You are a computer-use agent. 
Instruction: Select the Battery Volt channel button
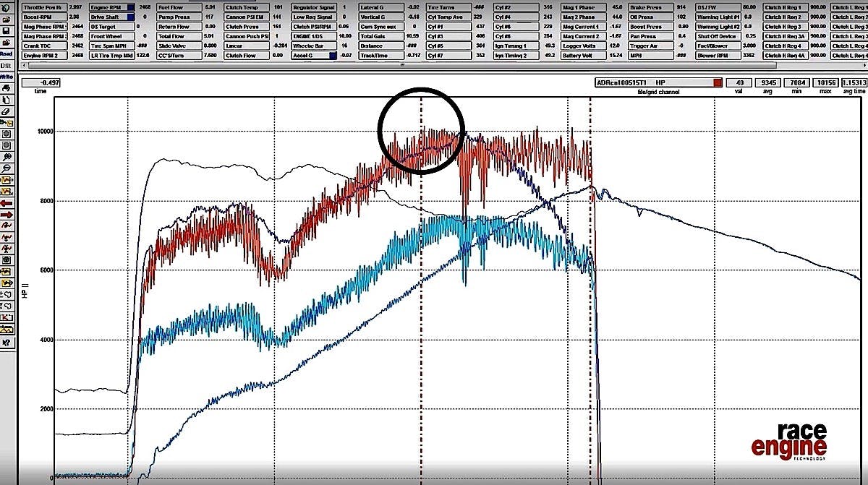(x=580, y=54)
